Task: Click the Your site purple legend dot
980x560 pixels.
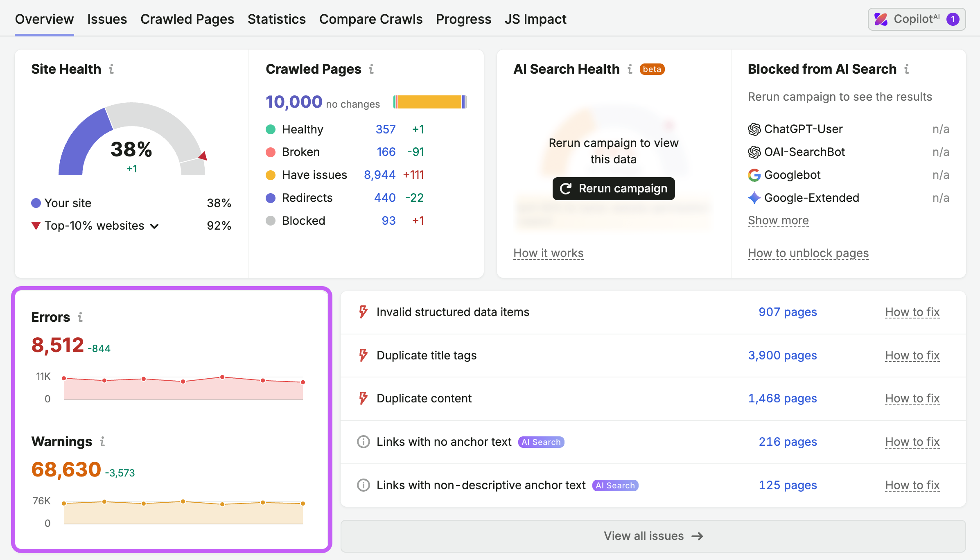Action: (36, 203)
